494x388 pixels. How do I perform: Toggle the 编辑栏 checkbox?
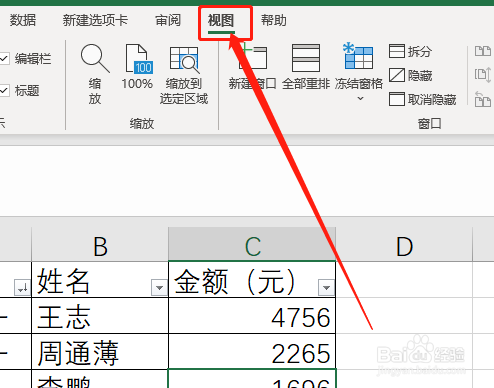(4, 59)
